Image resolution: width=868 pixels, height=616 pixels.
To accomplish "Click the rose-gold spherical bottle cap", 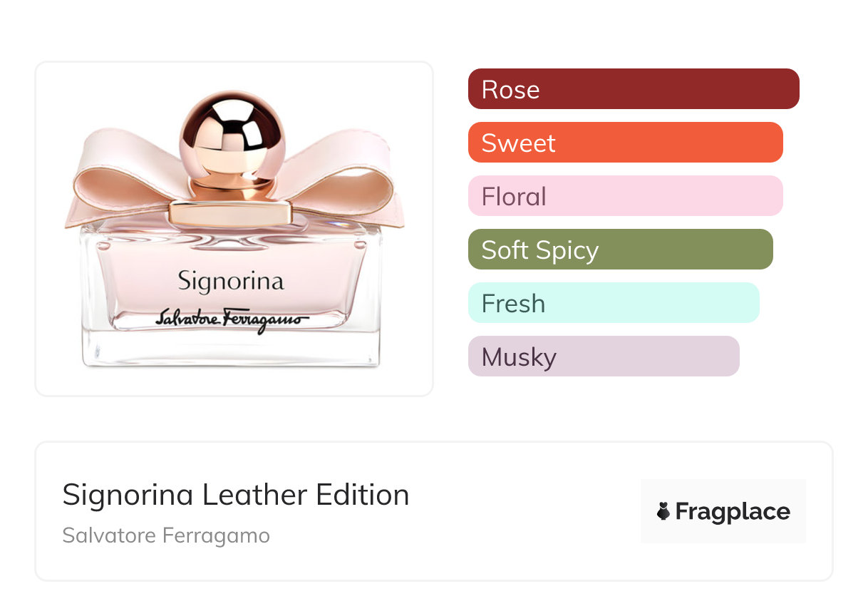I will [x=232, y=135].
